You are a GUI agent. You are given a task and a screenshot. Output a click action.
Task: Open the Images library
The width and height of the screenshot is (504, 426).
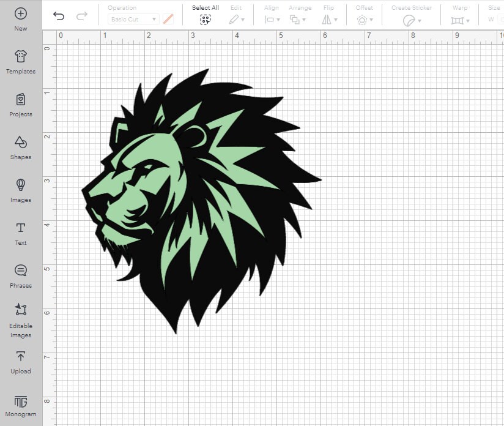(21, 191)
